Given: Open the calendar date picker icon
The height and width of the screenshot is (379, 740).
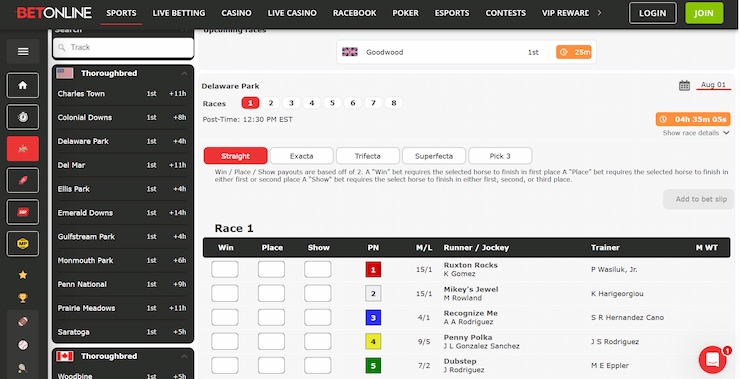Looking at the screenshot, I should click(684, 85).
